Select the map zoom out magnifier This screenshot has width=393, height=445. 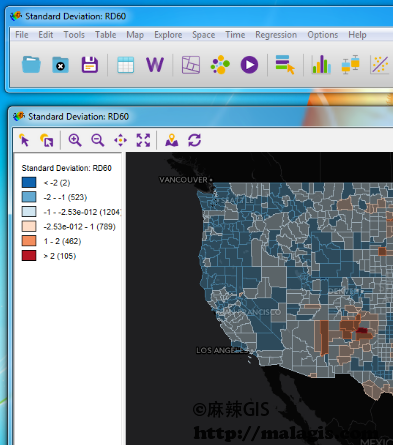point(98,140)
